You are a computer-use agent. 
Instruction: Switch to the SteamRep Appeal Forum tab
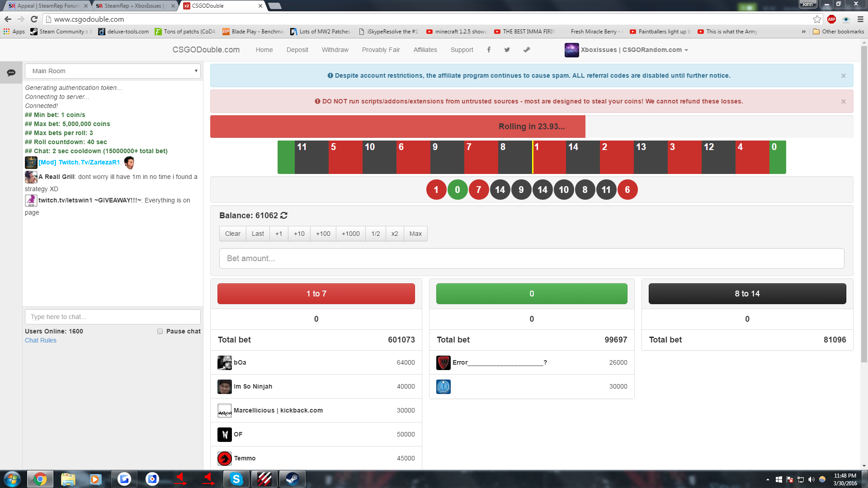(x=47, y=6)
